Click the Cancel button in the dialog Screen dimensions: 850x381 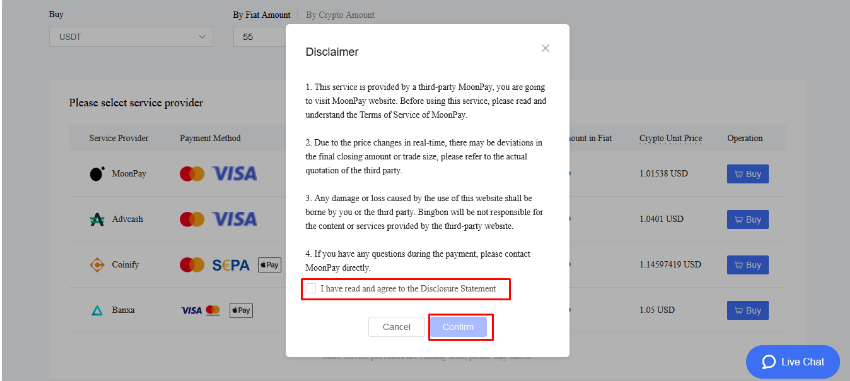click(396, 327)
